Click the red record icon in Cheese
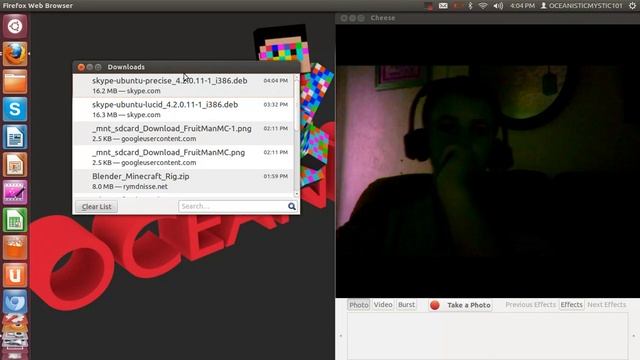 tap(435, 305)
